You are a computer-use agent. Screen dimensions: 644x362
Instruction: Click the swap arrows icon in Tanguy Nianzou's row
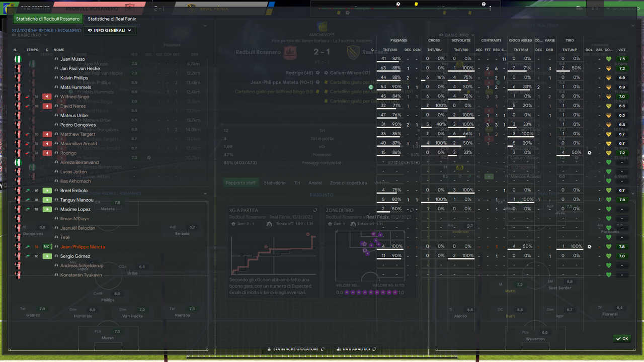point(28,200)
